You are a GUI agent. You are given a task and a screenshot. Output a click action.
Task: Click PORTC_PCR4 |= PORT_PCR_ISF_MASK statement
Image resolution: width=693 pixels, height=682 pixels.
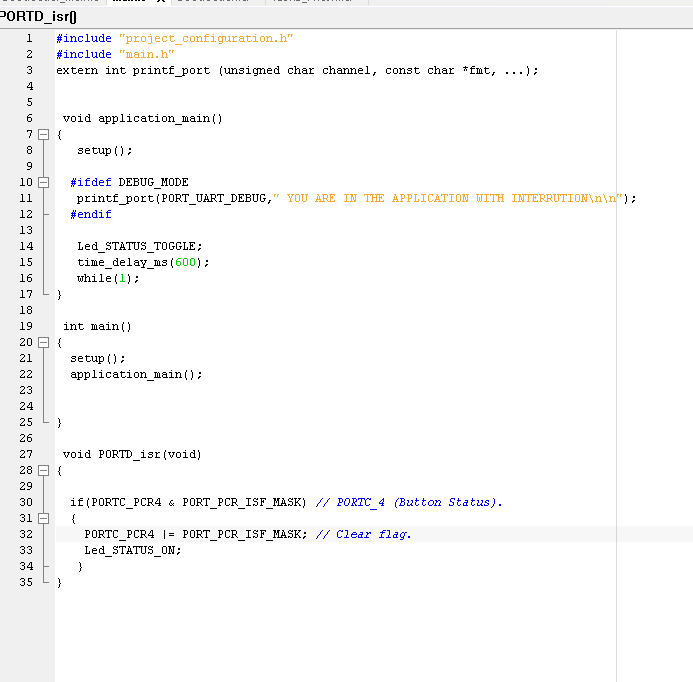tap(196, 534)
